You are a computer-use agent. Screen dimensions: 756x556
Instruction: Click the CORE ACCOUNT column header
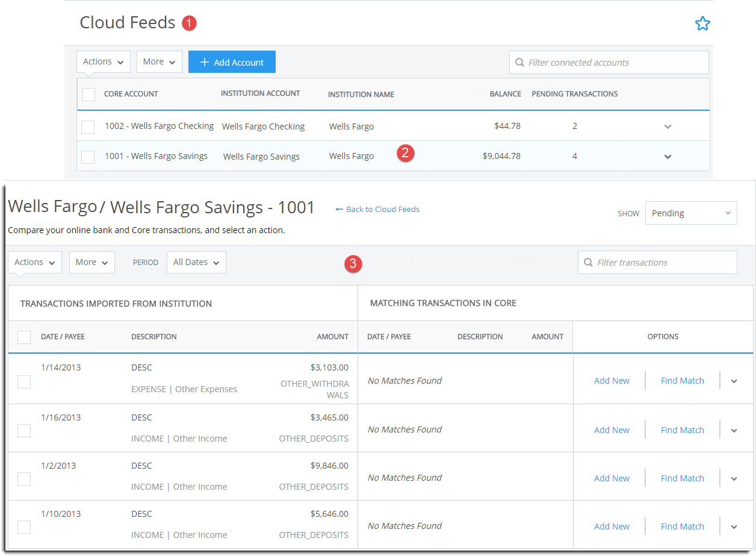pyautogui.click(x=131, y=94)
